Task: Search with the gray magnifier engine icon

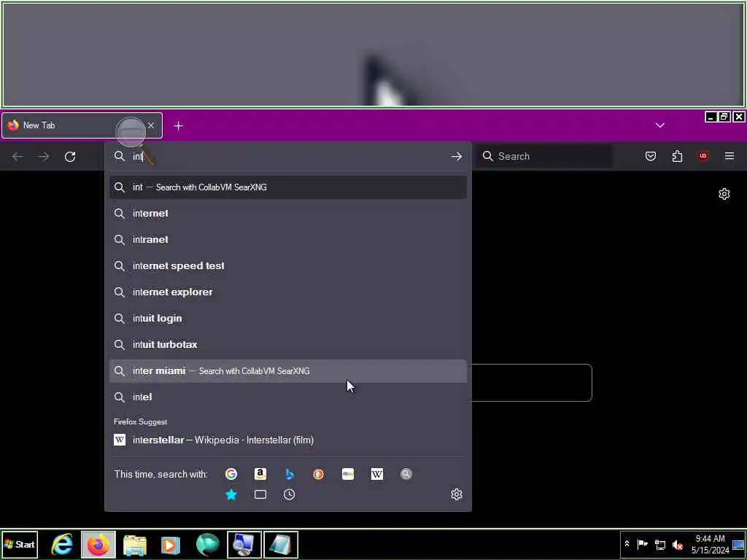Action: 406,474
